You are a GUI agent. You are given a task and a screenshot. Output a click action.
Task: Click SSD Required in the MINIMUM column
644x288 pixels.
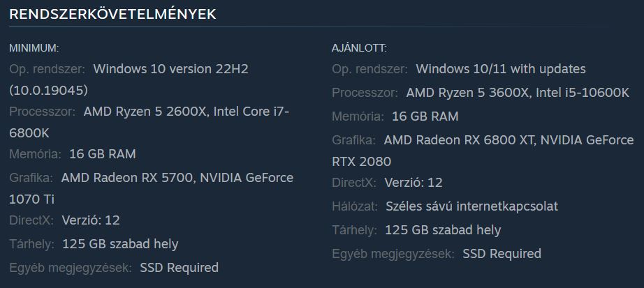(179, 267)
